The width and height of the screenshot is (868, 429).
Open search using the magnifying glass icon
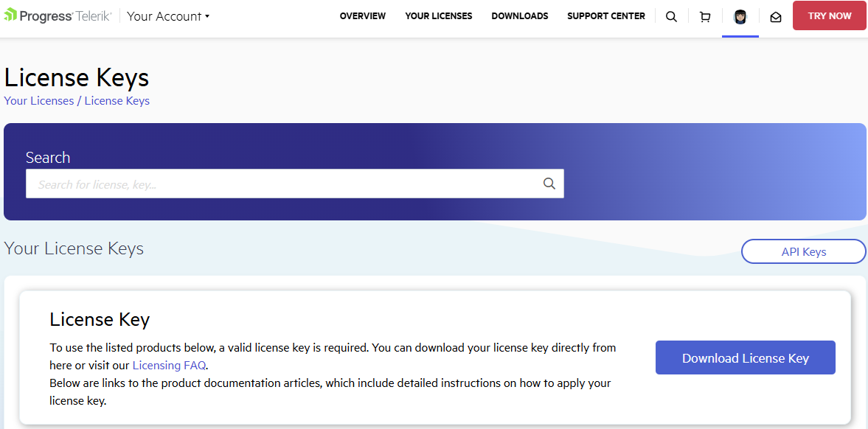(x=671, y=15)
